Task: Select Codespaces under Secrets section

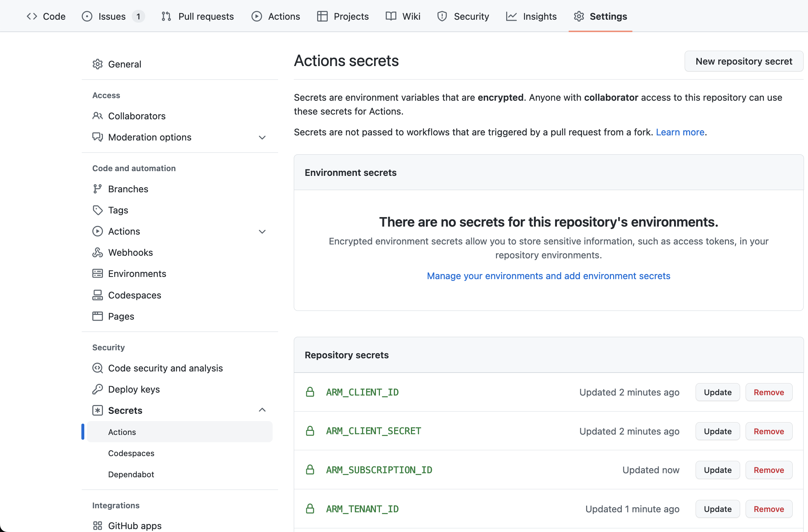Action: point(131,453)
